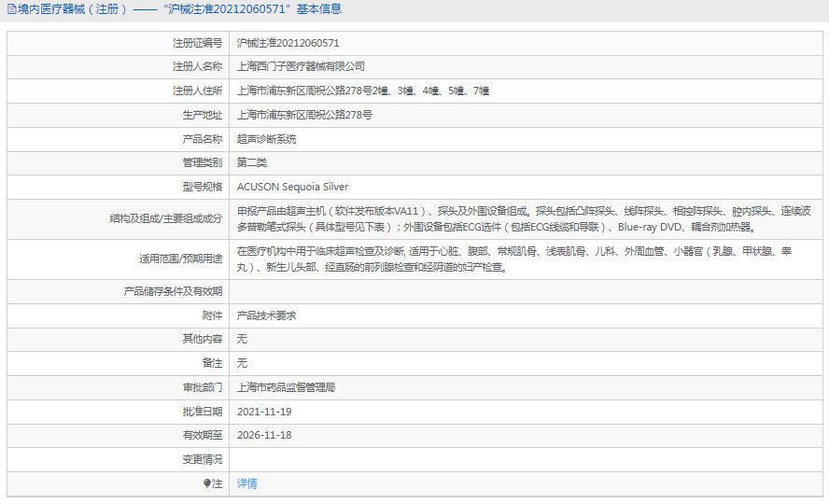This screenshot has width=829, height=504.
Task: Open the 详情 link in the 注 row
Action: point(246,483)
